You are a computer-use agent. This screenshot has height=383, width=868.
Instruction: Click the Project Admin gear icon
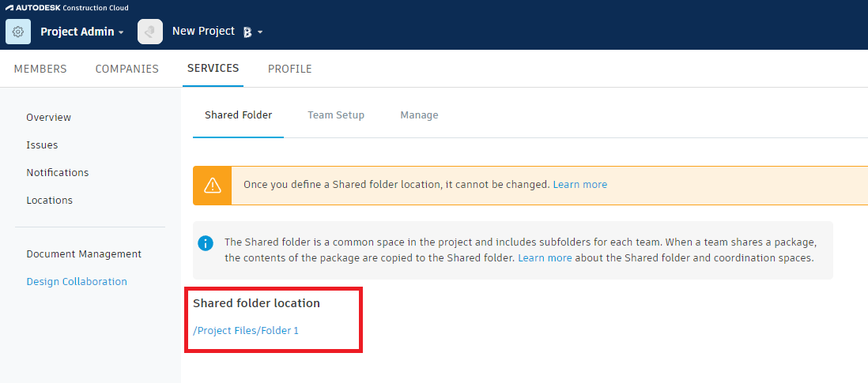click(17, 32)
